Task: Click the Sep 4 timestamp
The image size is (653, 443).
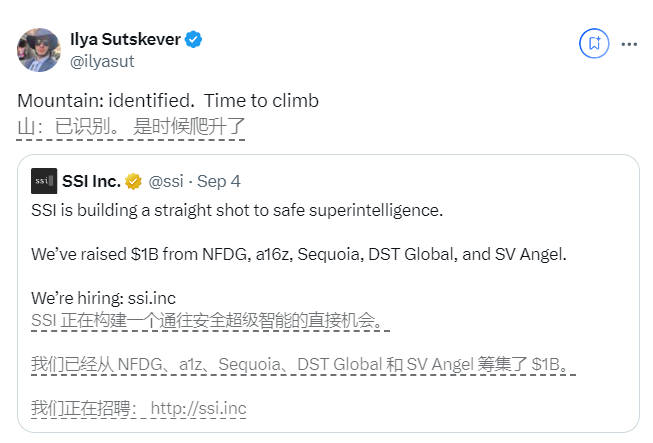Action: pos(218,182)
